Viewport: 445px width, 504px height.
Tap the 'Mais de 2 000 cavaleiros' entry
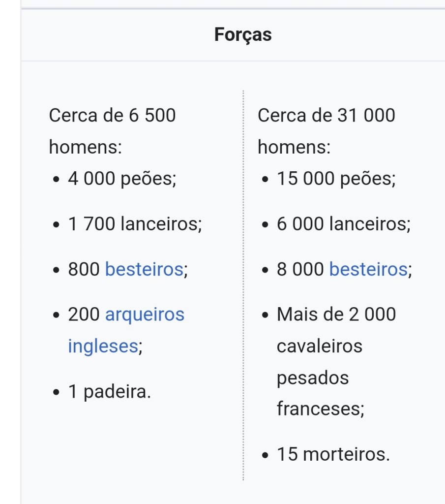point(336,330)
